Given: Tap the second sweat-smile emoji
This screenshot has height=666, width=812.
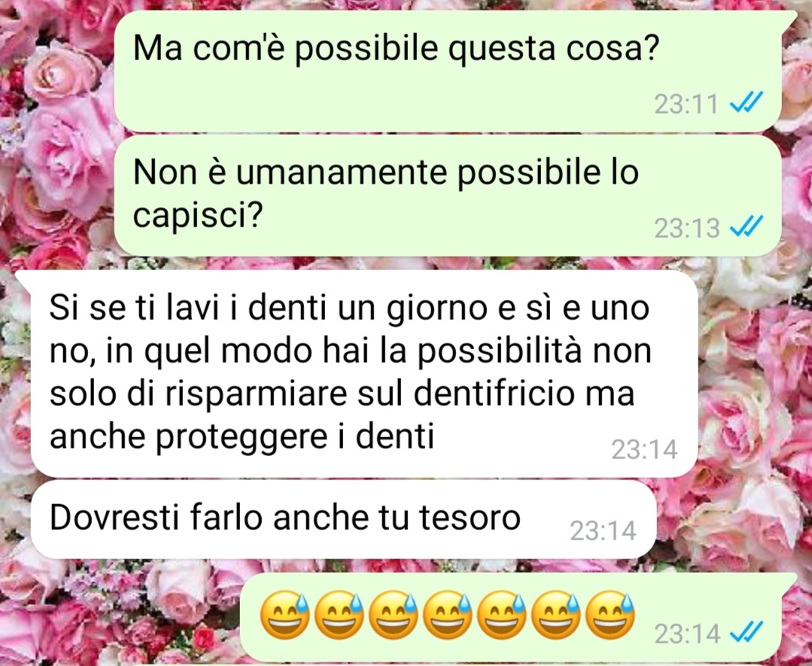Looking at the screenshot, I should point(339,614).
